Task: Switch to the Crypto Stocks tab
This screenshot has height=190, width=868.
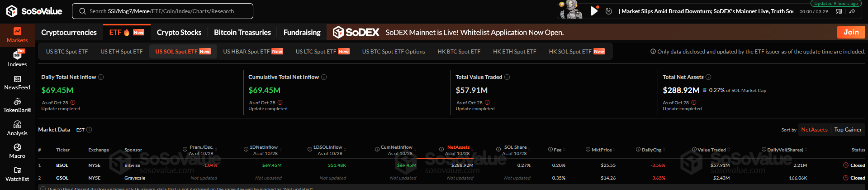Action: pos(179,32)
